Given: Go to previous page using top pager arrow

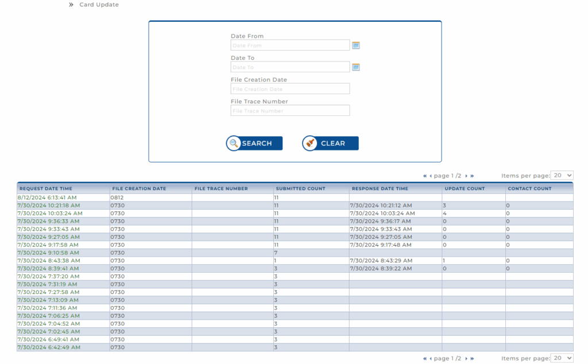Looking at the screenshot, I should [431, 176].
